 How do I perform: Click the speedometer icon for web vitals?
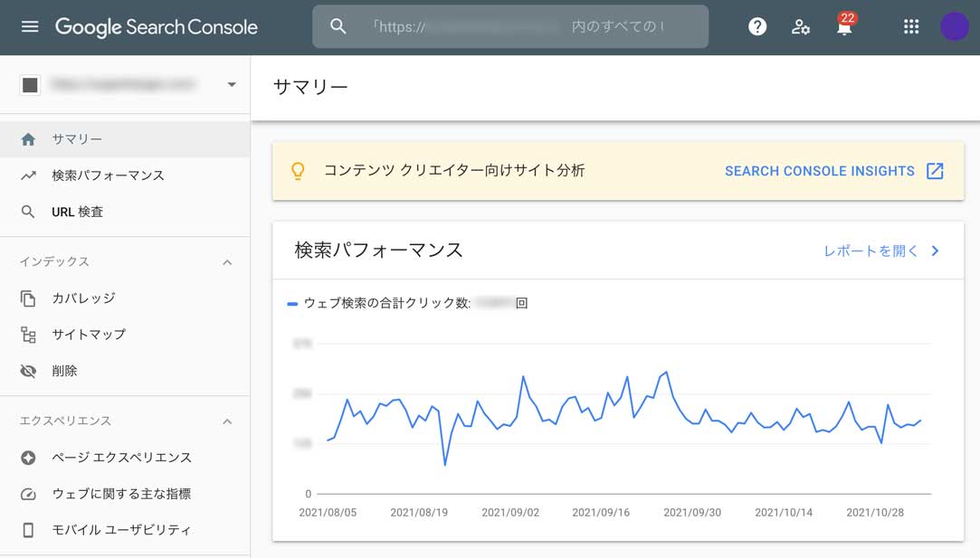(x=28, y=495)
